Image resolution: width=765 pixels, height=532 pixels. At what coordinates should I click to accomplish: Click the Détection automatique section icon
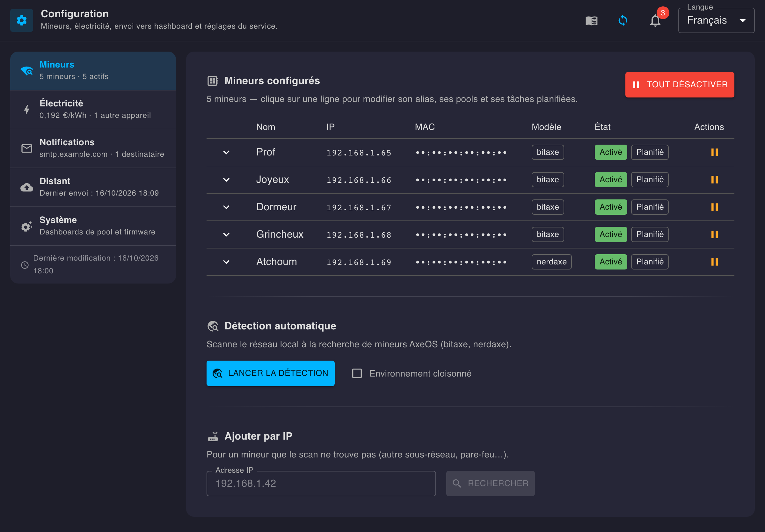213,326
